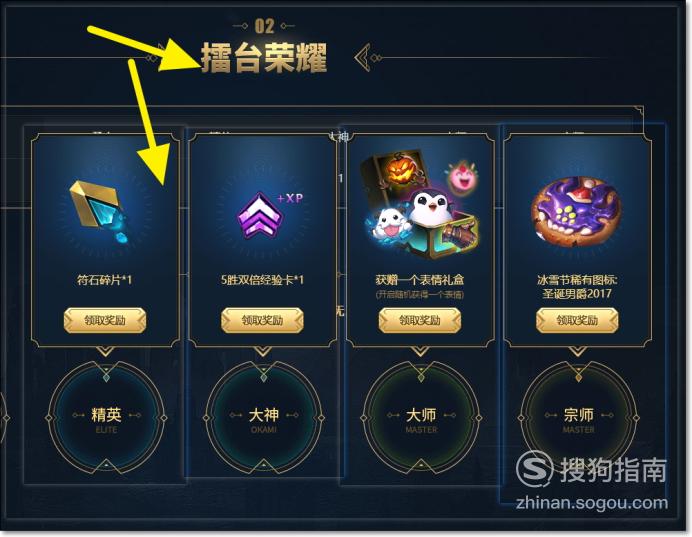Select the 宗师 rank badge
The width and height of the screenshot is (692, 537).
pos(578,417)
